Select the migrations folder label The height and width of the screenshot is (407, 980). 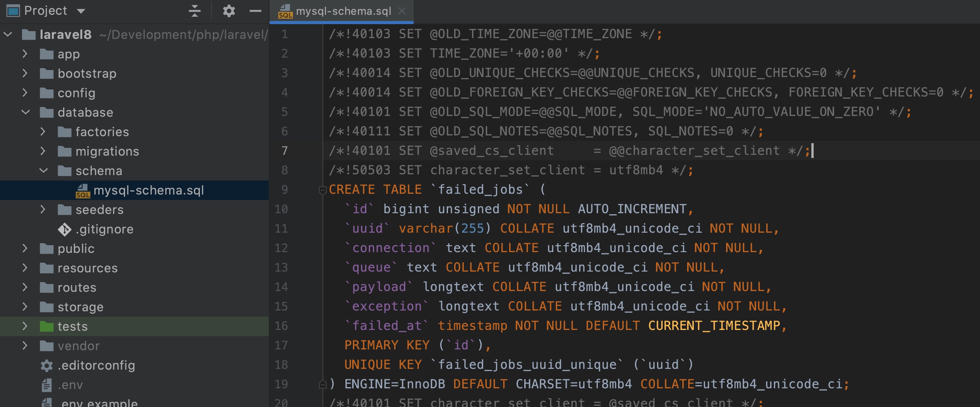[107, 151]
